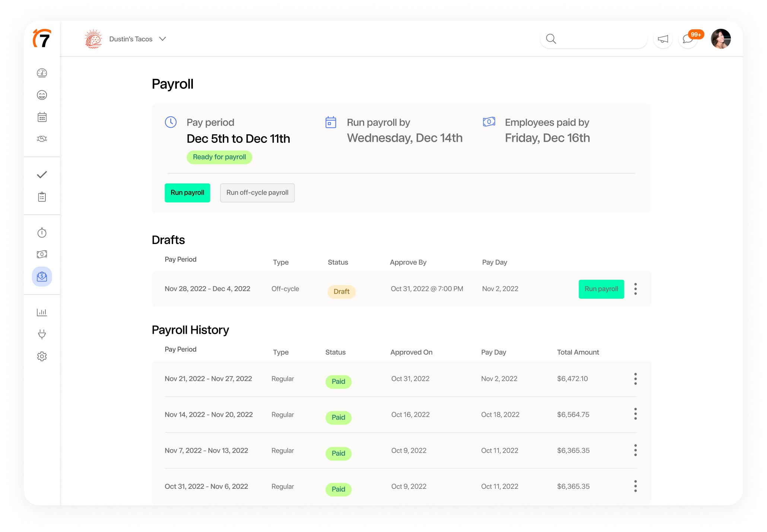
Task: Expand the Dustin's Tacos location dropdown
Action: point(162,39)
